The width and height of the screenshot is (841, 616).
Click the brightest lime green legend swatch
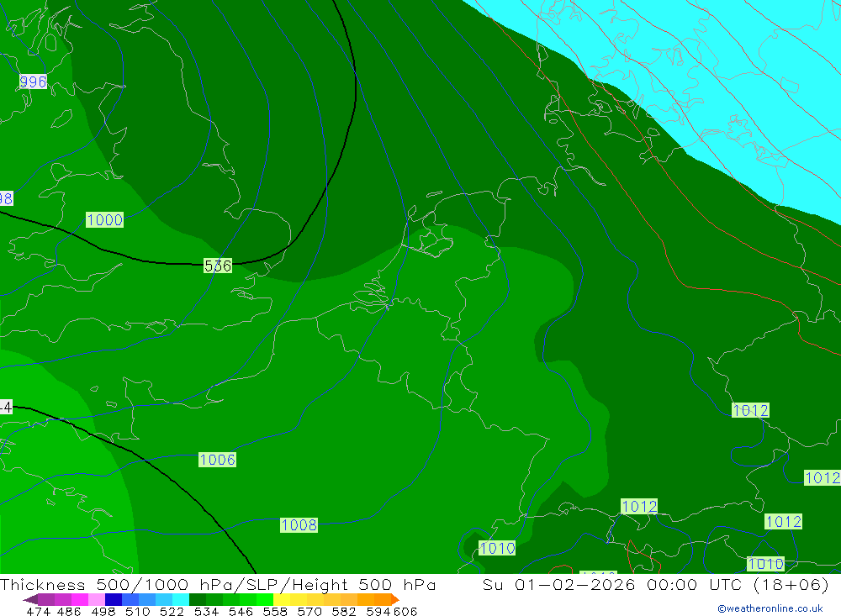(265, 599)
